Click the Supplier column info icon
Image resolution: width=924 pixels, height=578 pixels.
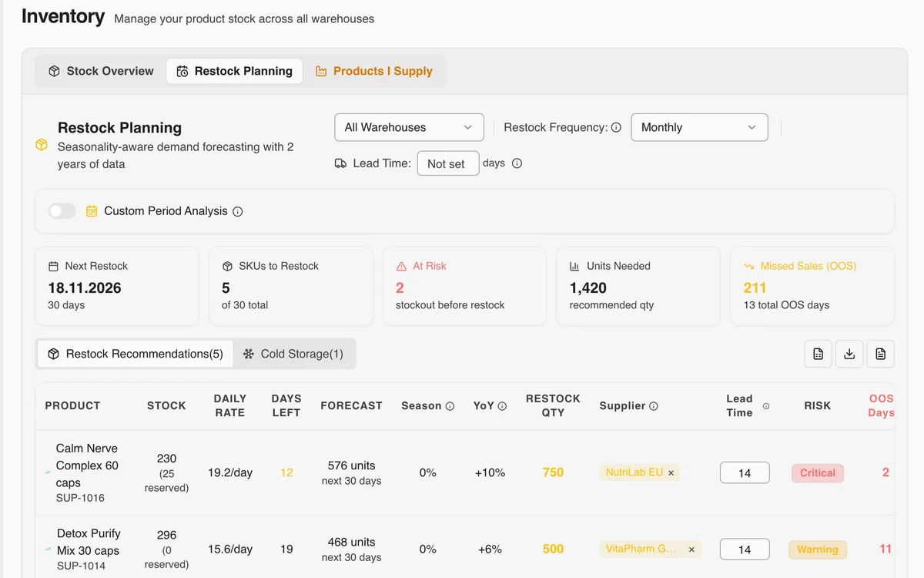(x=654, y=406)
